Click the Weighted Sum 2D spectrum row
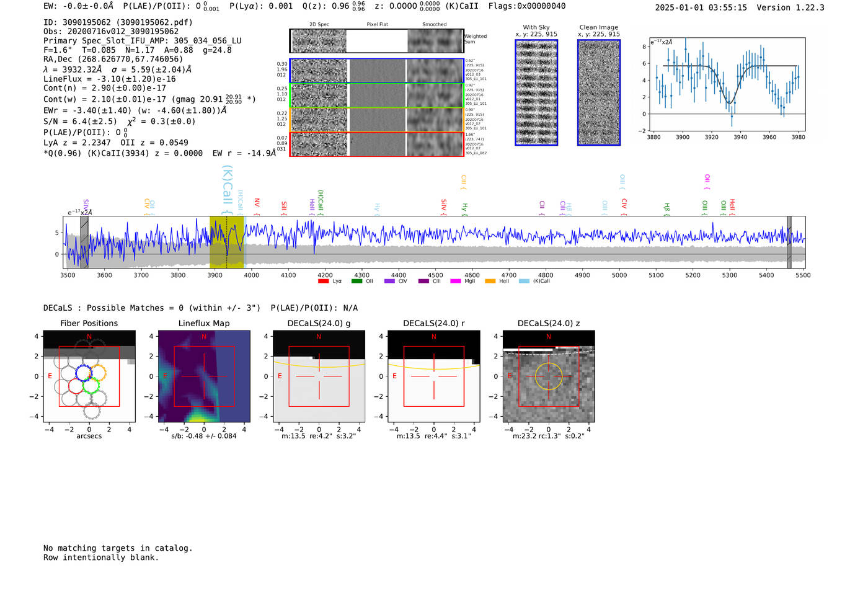The width and height of the screenshot is (868, 591). click(376, 41)
